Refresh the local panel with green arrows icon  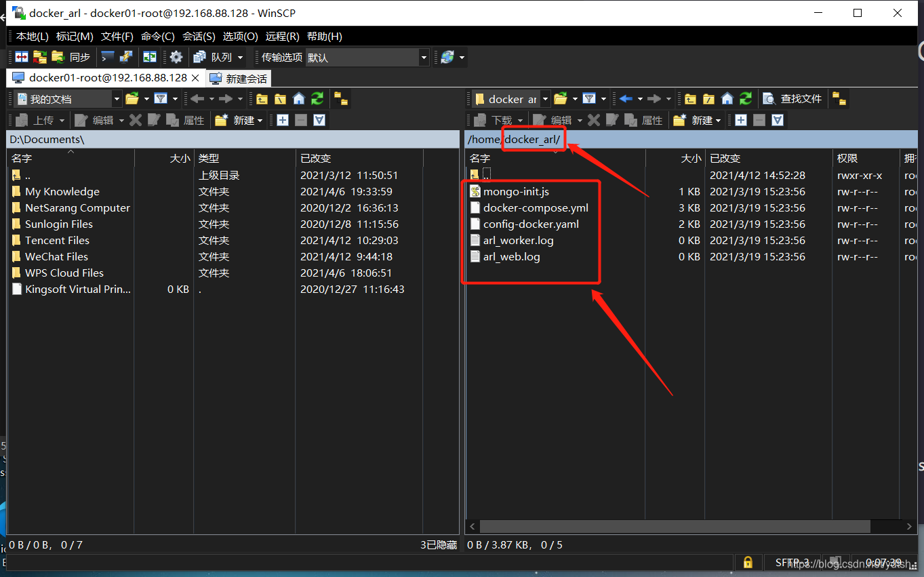coord(317,99)
